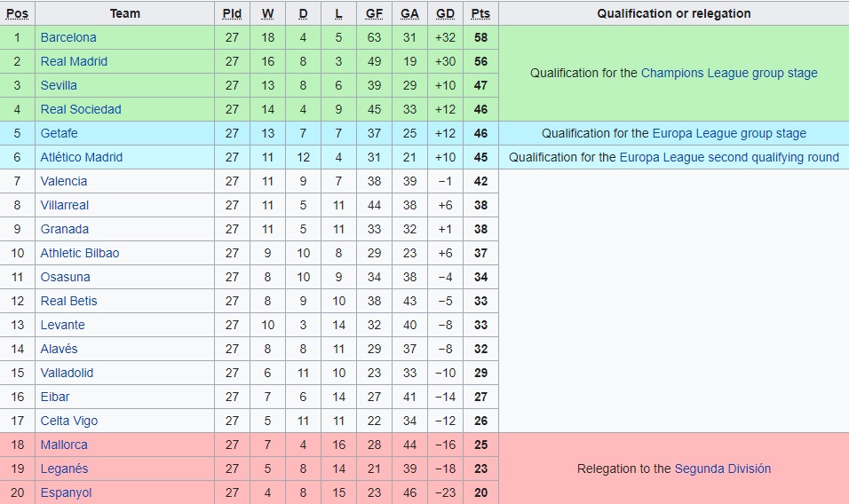Open the Europa League second qualifying round link
This screenshot has width=849, height=504.
point(729,157)
